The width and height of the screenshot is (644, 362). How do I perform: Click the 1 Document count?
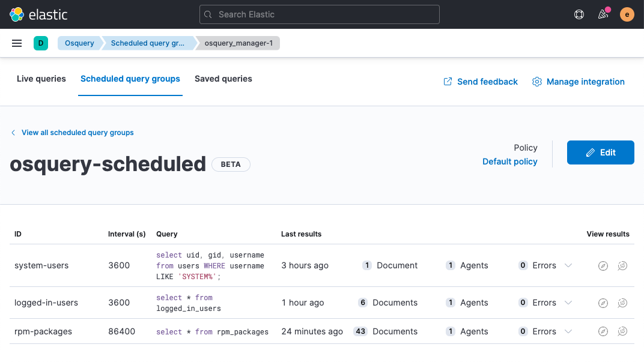coord(390,265)
